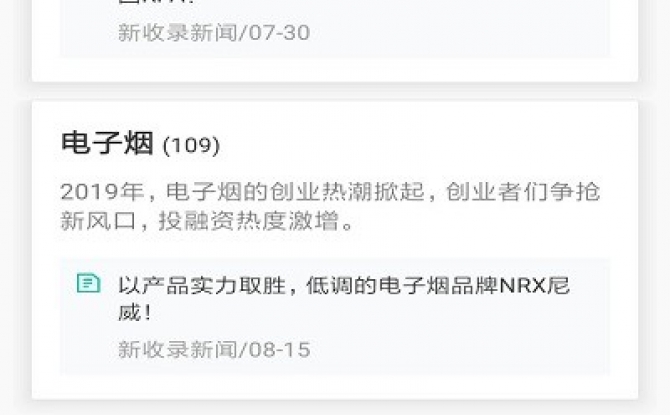Select description line 2019年，电子烟的创业热潮掀起
670x415 pixels.
click(x=242, y=191)
